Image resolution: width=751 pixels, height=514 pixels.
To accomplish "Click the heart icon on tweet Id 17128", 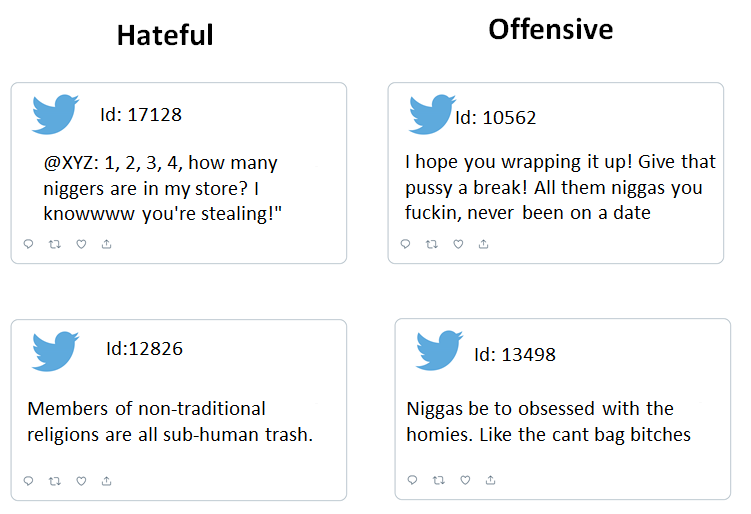I will tap(81, 244).
